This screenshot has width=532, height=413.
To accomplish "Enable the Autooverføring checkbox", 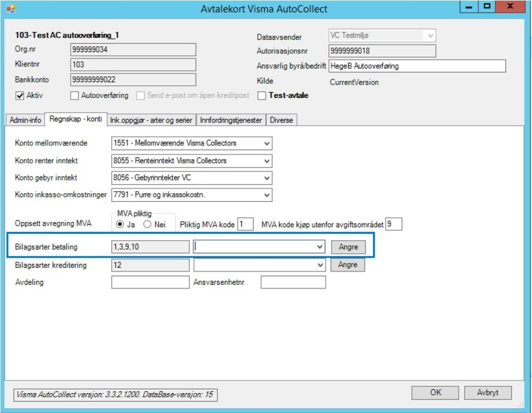I will click(x=74, y=96).
